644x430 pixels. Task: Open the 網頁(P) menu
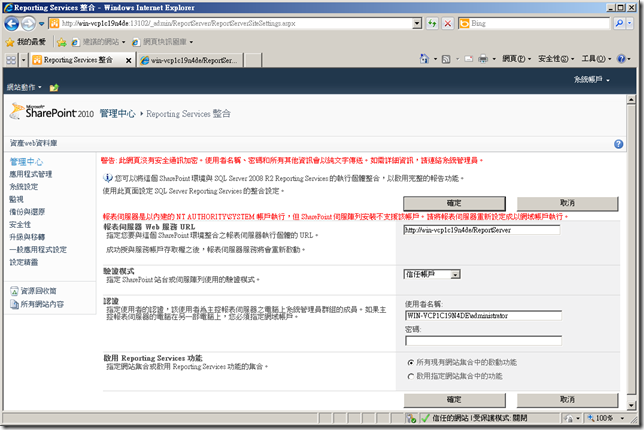point(516,59)
